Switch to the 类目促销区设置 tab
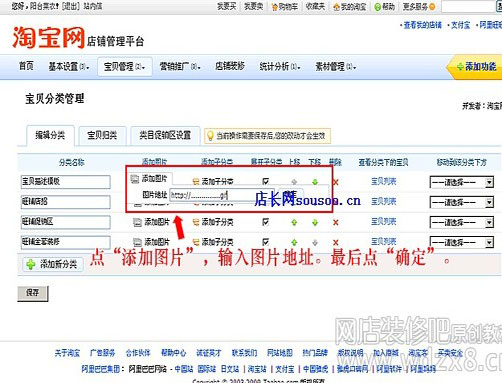This screenshot has width=502, height=383. (165, 135)
